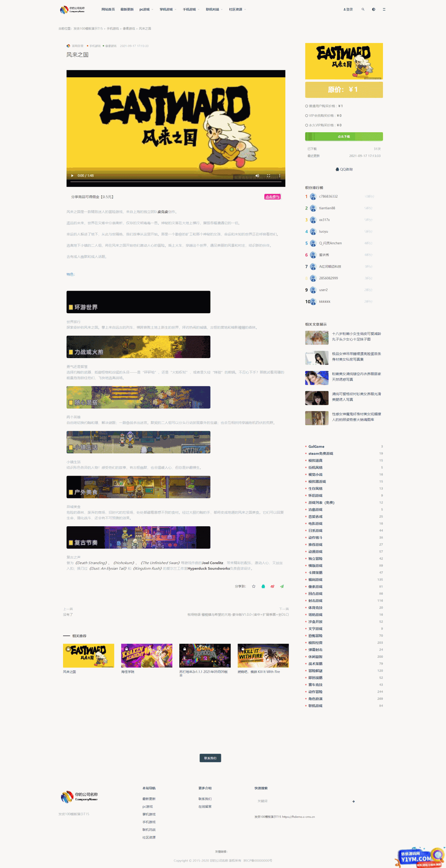This screenshot has height=868, width=446.
Task: Click the 环游世界 feature banner
Action: (138, 302)
